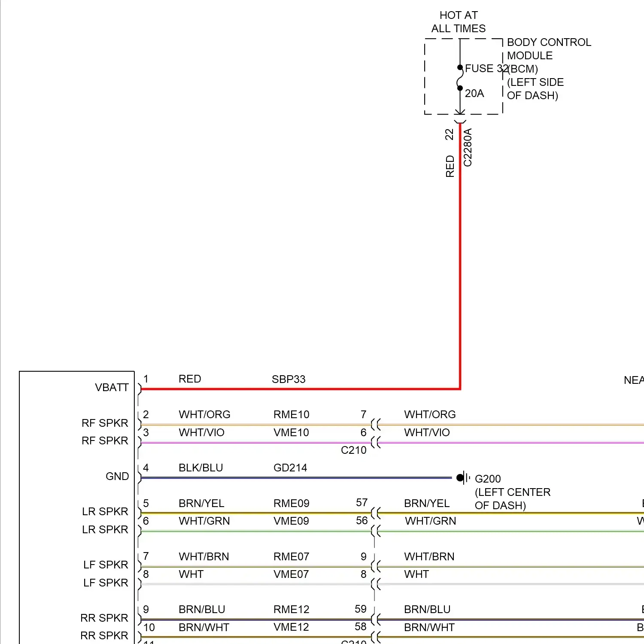Viewport: 644px width, 644px height.
Task: Click radio pin number 1 beside VBATT
Action: pos(146,379)
